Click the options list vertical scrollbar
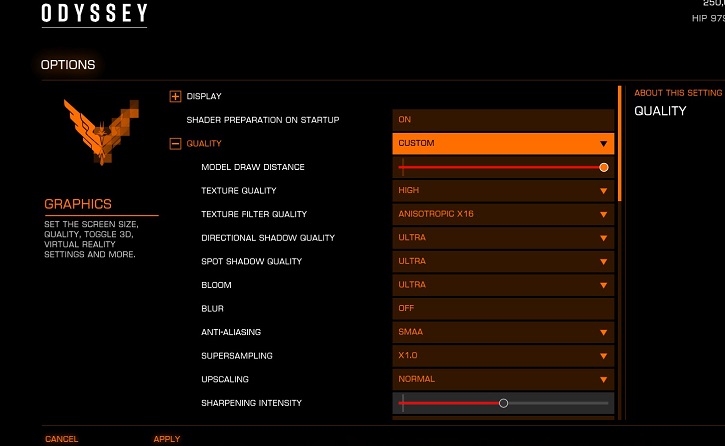 coord(620,143)
